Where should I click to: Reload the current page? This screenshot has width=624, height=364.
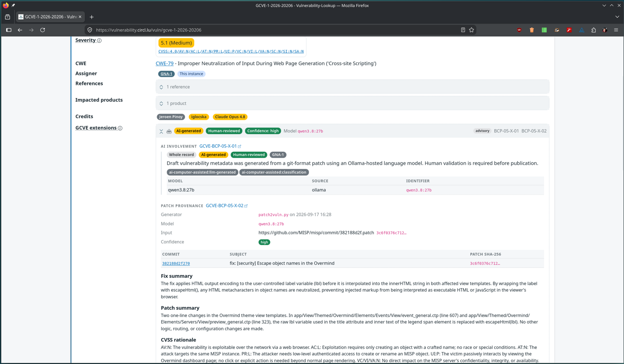(x=43, y=30)
